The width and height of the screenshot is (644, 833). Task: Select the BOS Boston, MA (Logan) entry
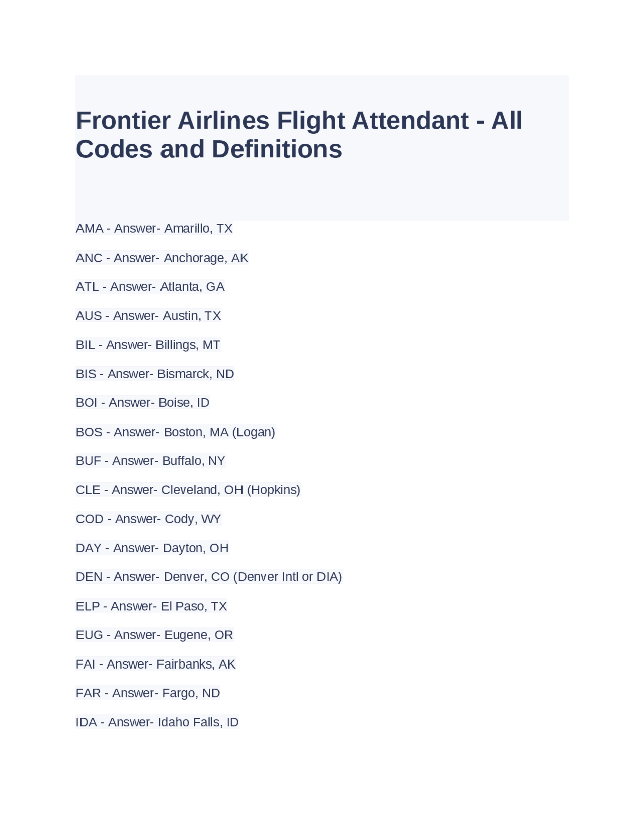[x=175, y=432]
